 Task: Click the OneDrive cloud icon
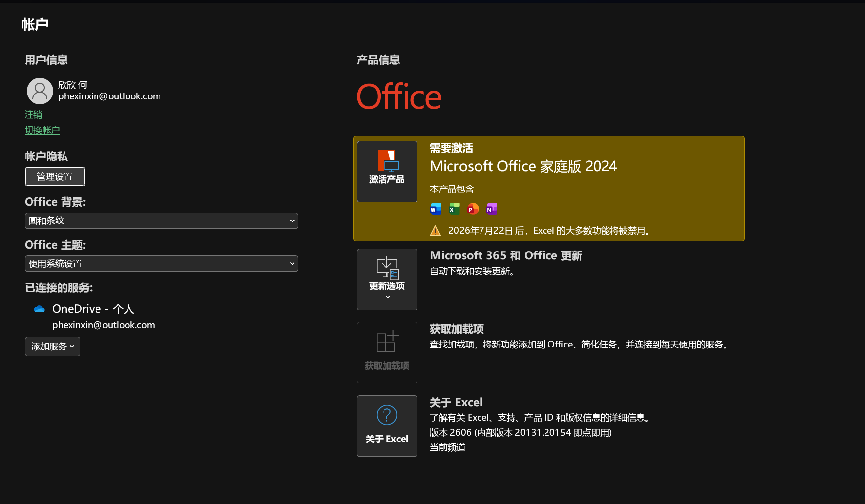39,309
